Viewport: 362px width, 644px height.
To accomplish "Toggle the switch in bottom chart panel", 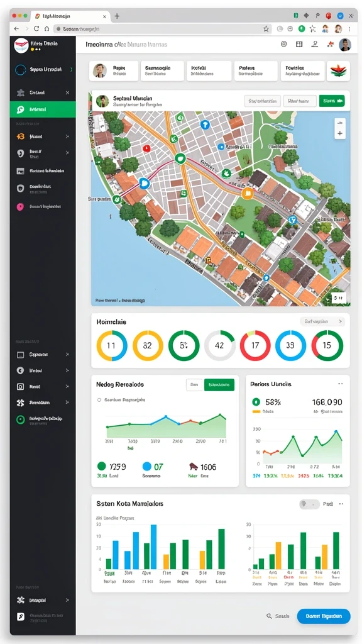I will tap(309, 504).
